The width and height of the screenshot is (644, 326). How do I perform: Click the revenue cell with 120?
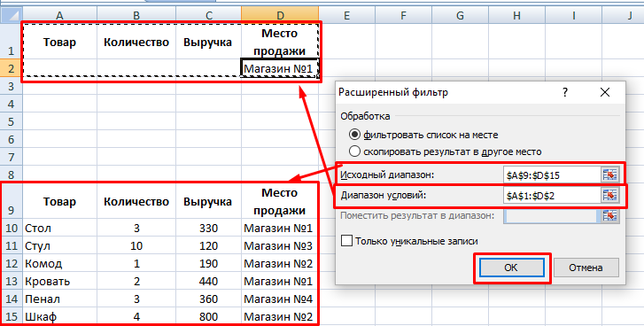209,246
